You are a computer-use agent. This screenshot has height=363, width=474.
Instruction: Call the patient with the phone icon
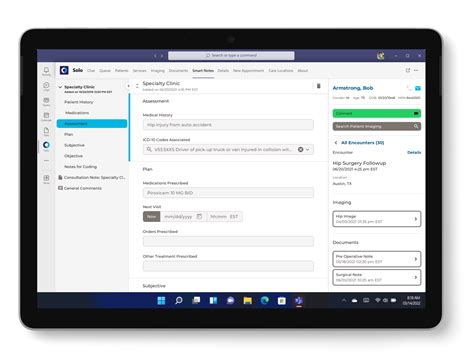[409, 88]
